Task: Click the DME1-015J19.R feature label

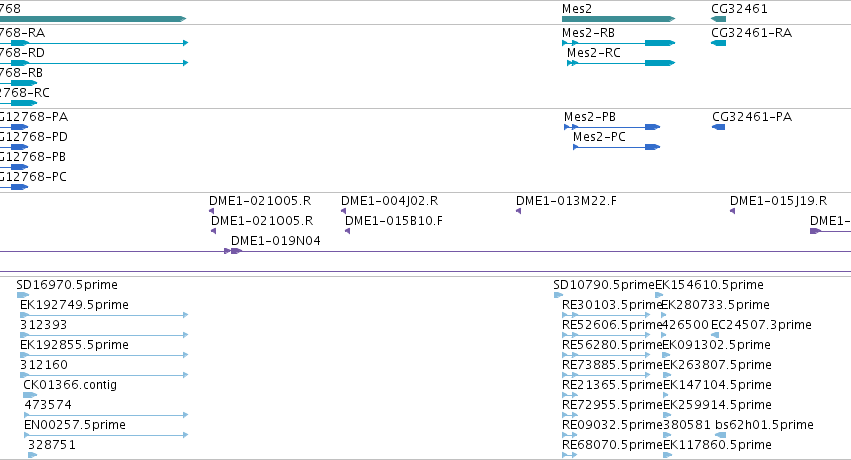Action: 779,201
